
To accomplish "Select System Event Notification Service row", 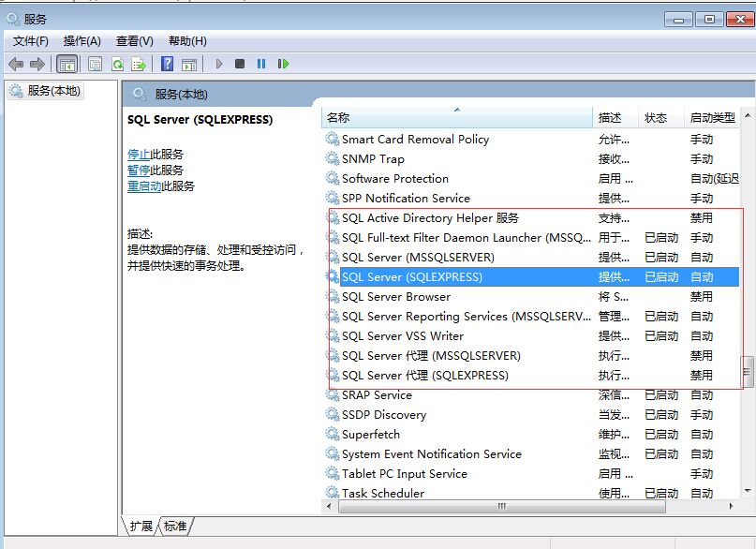I will tap(530, 454).
